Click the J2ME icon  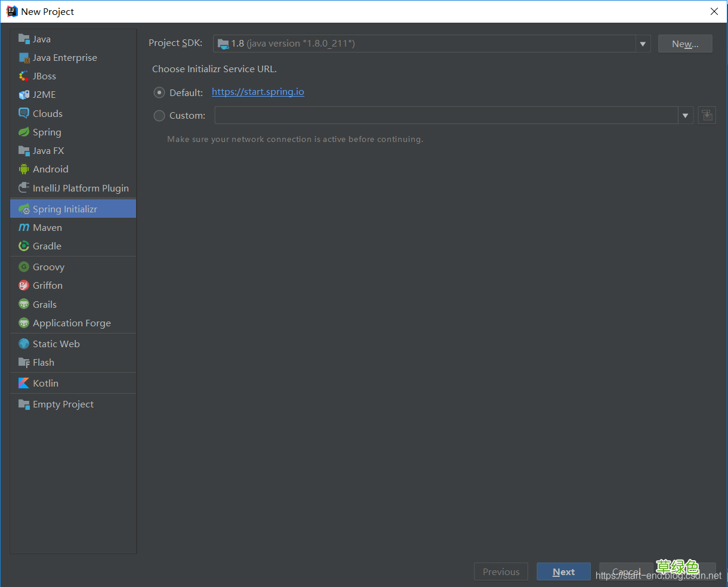[x=24, y=94]
